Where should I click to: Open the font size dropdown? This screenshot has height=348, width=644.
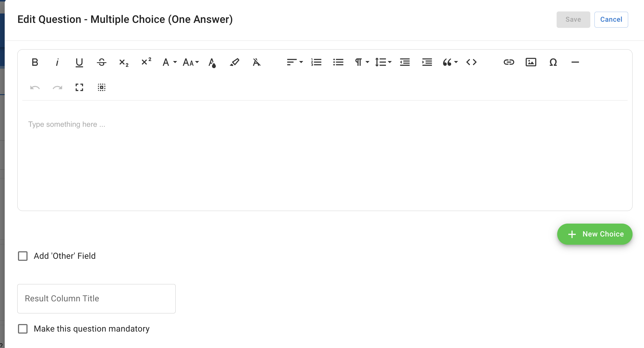click(x=190, y=62)
